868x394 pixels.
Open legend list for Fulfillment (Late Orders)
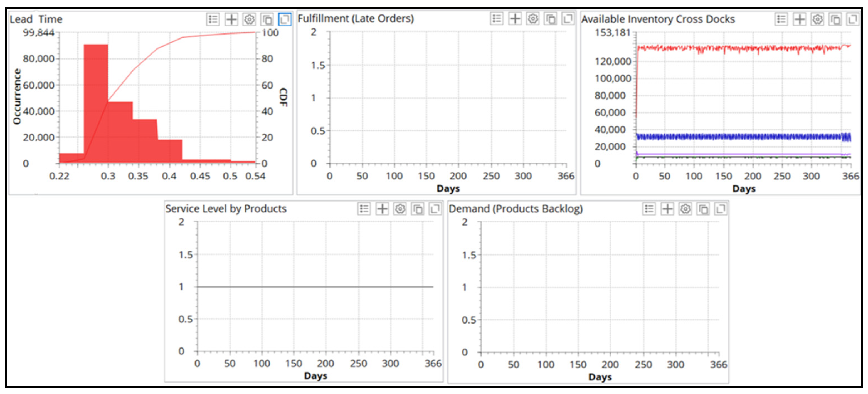(497, 19)
